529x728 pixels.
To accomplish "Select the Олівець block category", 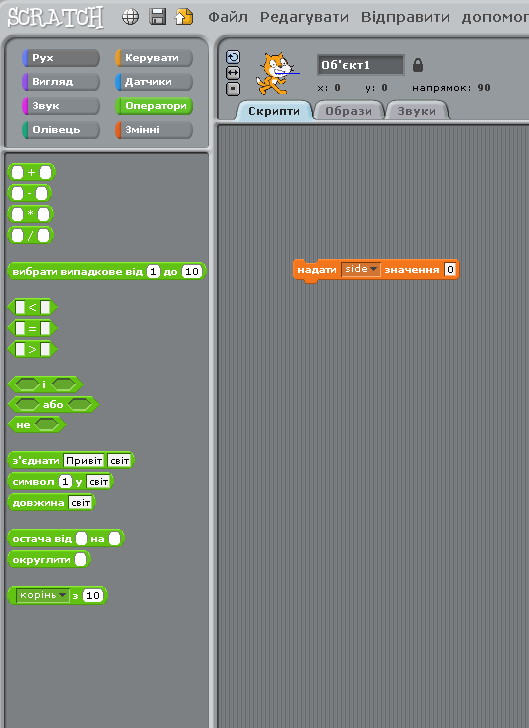I will tap(61, 130).
